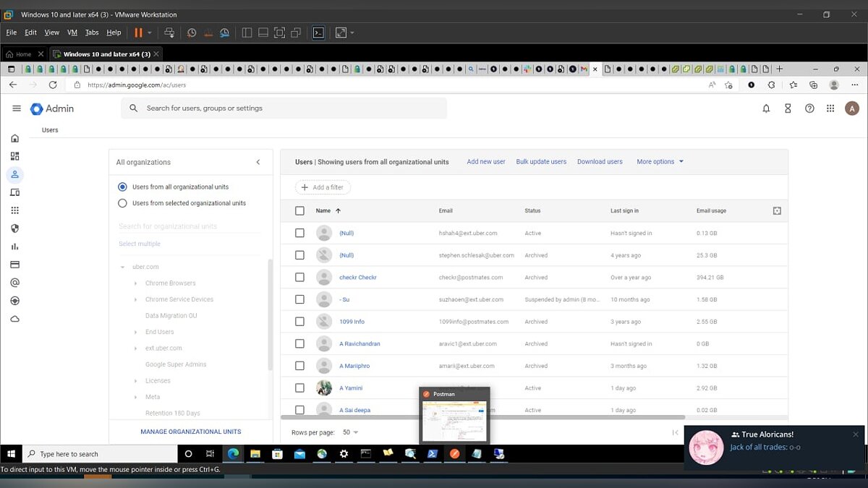Viewport: 868px width, 488px height.
Task: Click the manage columns icon in table header
Action: tap(777, 210)
